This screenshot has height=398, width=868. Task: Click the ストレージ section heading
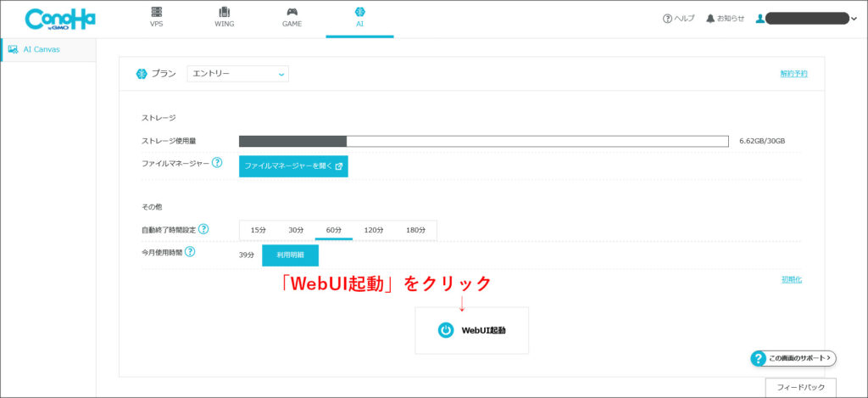point(159,117)
